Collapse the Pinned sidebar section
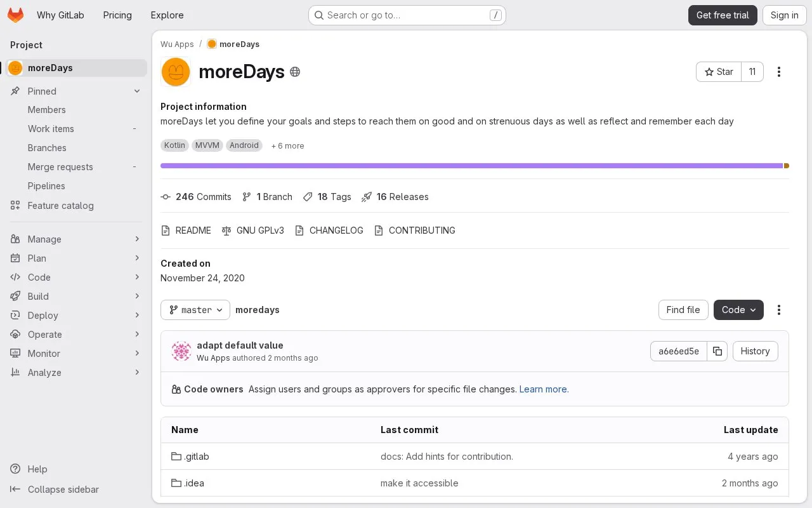 [76, 91]
